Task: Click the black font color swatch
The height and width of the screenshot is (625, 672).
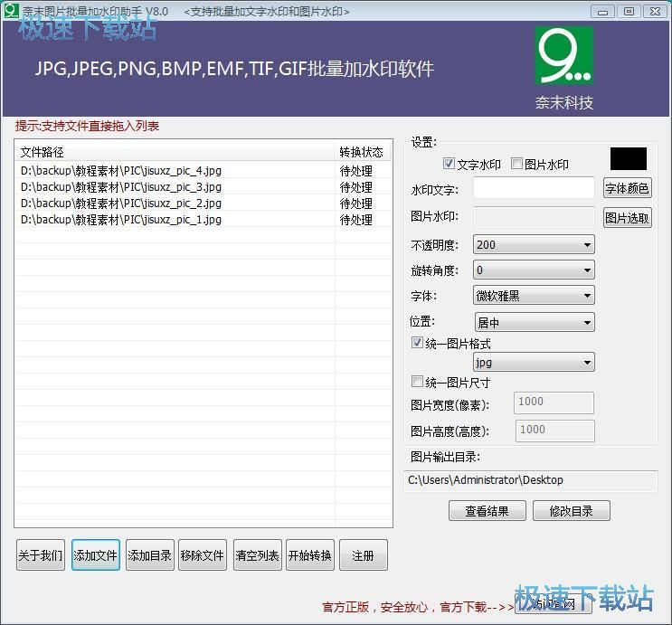Action: 629,159
